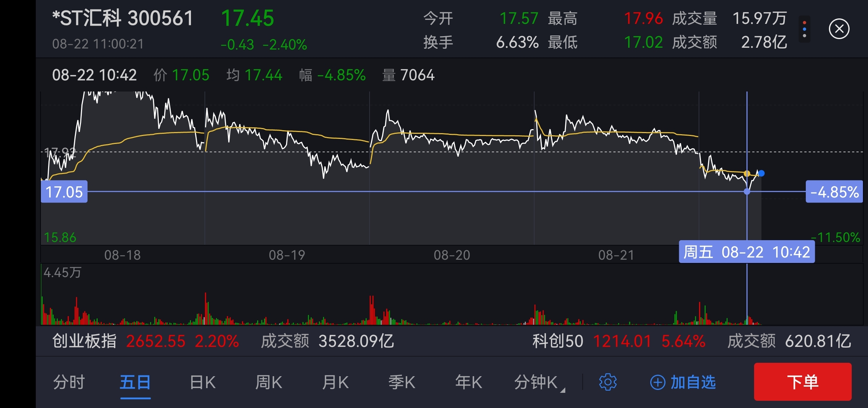Click the 4.45万 volume axis label
Image resolution: width=868 pixels, height=408 pixels.
click(x=62, y=272)
